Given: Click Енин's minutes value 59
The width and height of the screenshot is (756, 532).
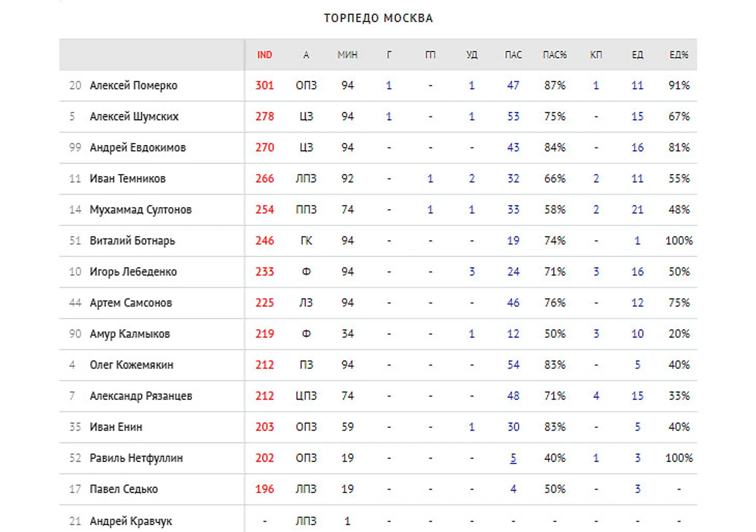Looking at the screenshot, I should 347,427.
